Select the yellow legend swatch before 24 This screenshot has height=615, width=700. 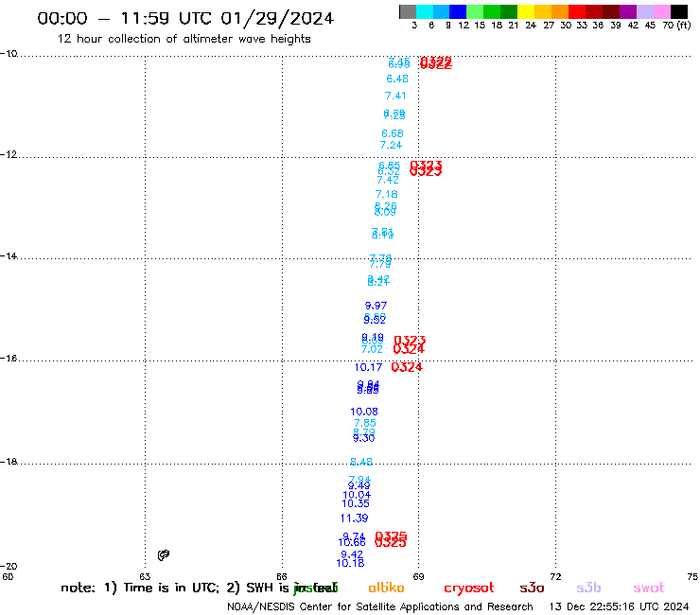coord(526,11)
